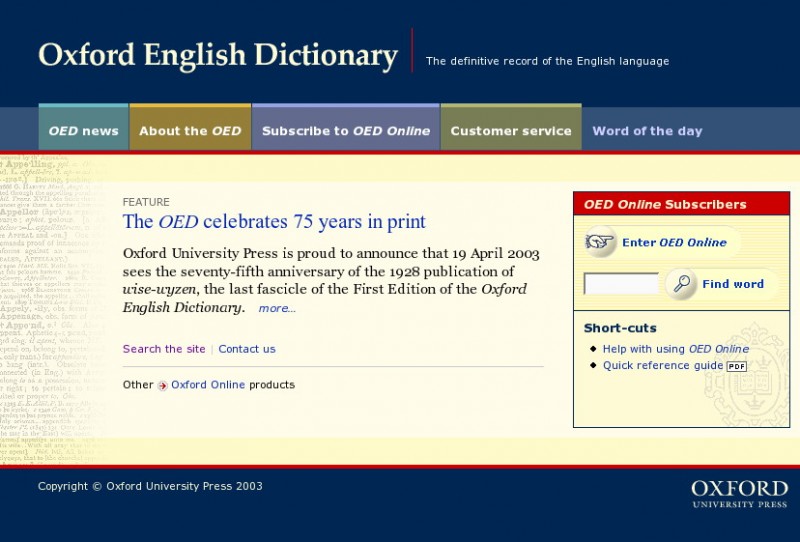This screenshot has height=542, width=800.
Task: Click the Enter OED Online link text
Action: pyautogui.click(x=674, y=242)
